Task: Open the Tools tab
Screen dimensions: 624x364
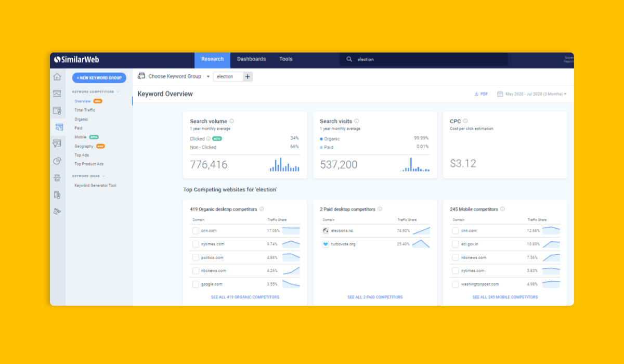Action: tap(286, 59)
